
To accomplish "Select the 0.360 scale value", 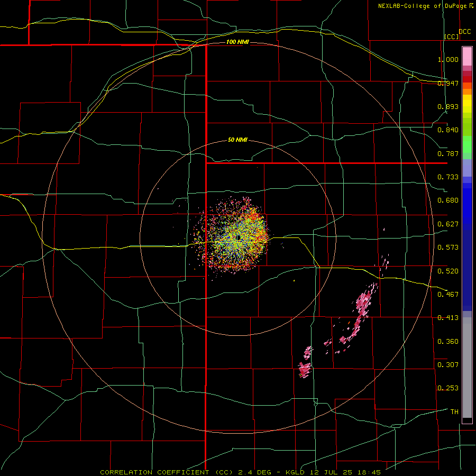I will pos(448,341).
